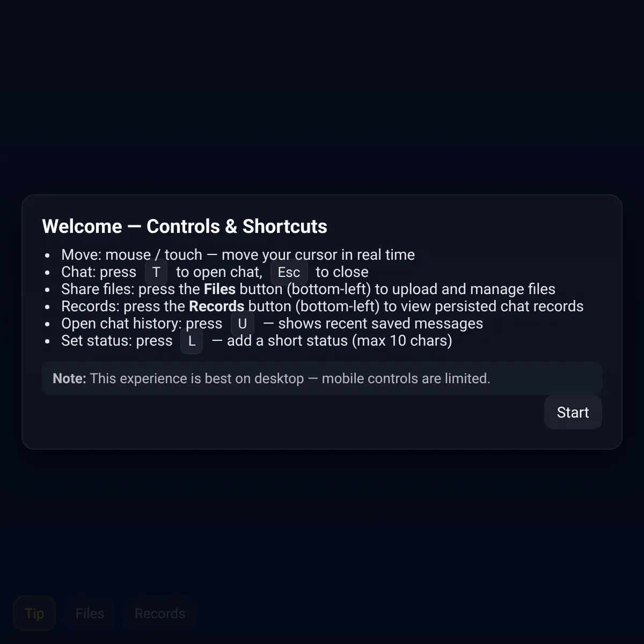Open the Files button in bottom bar

[x=90, y=613]
